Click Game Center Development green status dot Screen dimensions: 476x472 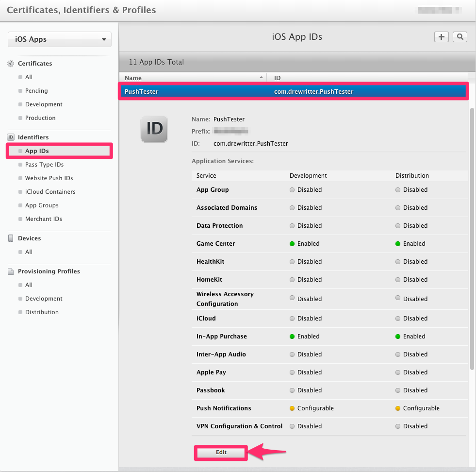click(x=292, y=244)
